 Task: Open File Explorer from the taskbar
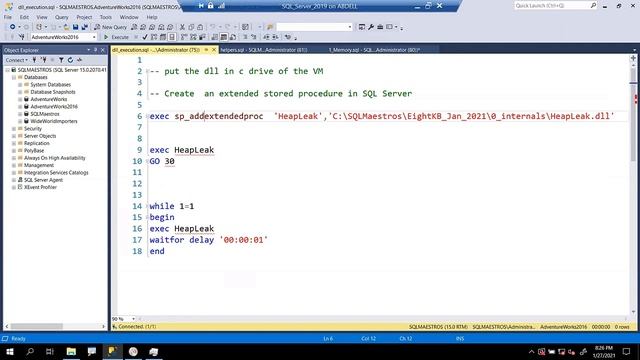(x=71, y=352)
